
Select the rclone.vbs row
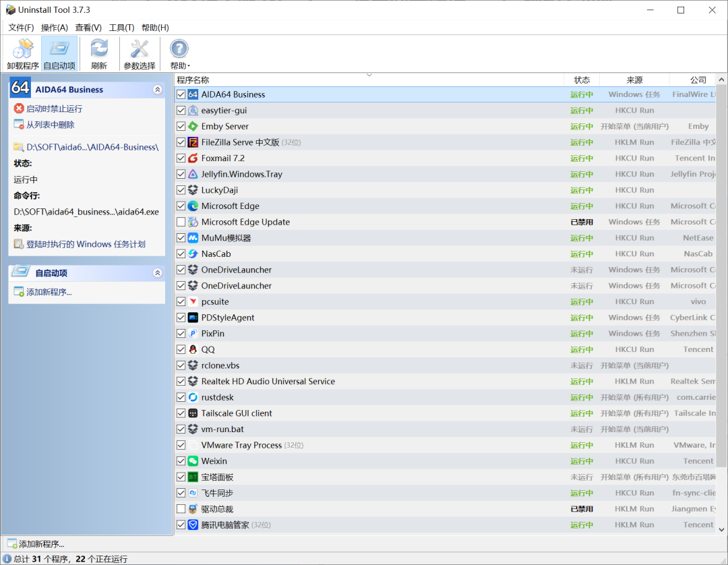tap(446, 365)
